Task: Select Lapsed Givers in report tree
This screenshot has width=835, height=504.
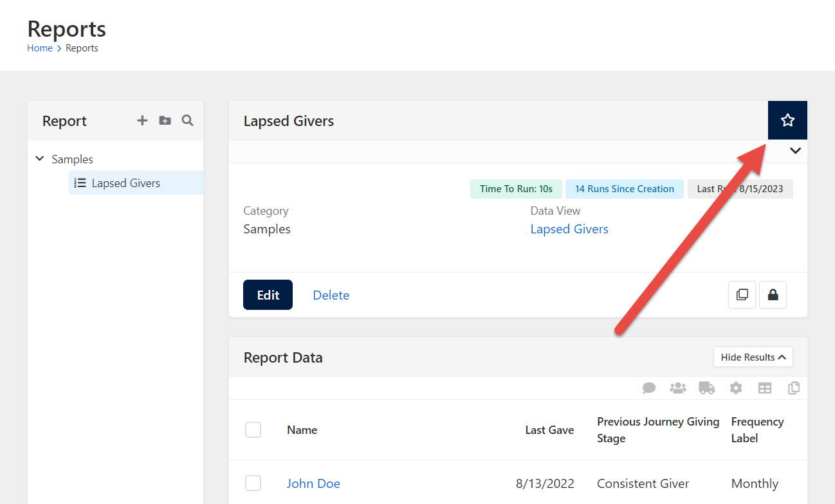Action: click(x=136, y=183)
